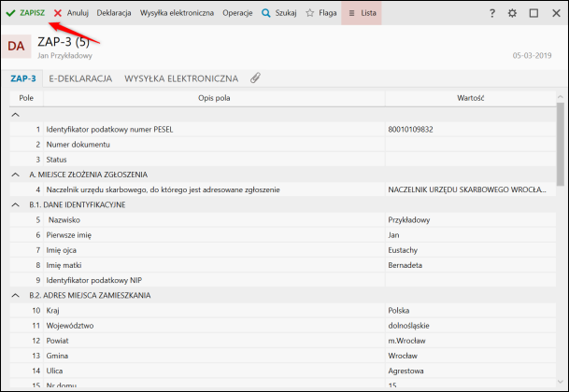Click the ZAPISZ label
The width and height of the screenshot is (569, 392).
(x=33, y=13)
